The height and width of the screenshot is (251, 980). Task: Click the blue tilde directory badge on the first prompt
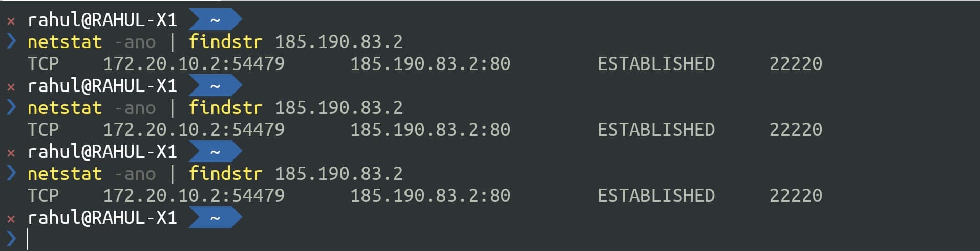(x=215, y=20)
